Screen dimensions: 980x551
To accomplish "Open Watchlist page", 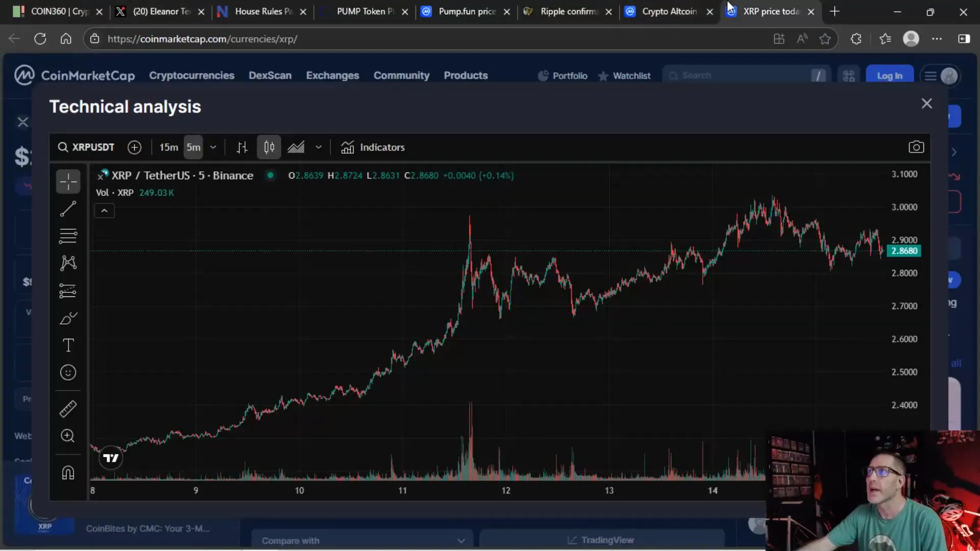I will coord(625,76).
